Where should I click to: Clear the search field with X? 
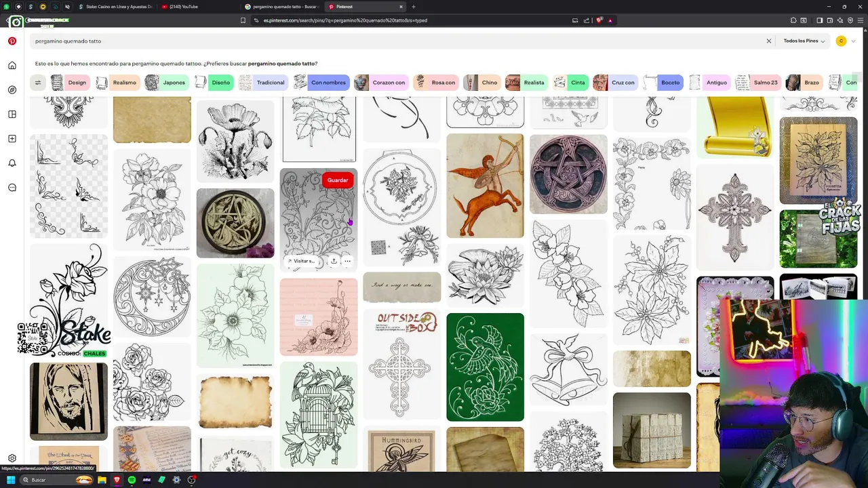pyautogui.click(x=769, y=41)
